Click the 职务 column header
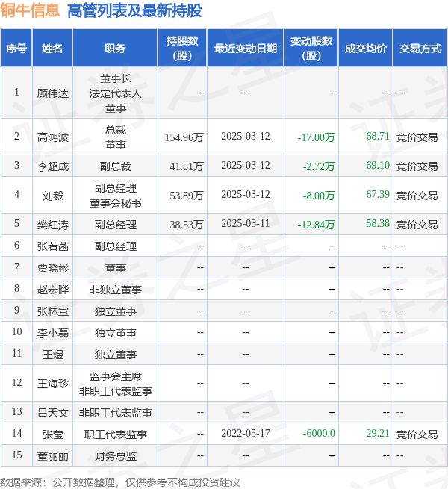 pos(115,49)
